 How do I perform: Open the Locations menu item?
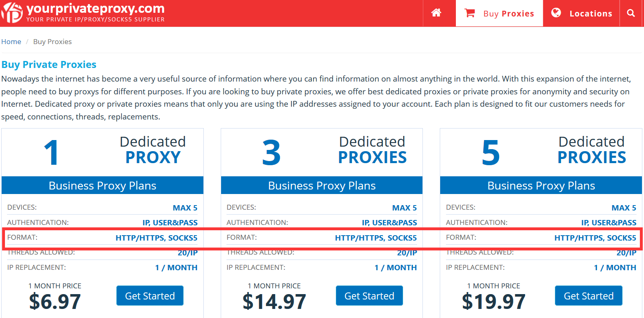coord(591,13)
